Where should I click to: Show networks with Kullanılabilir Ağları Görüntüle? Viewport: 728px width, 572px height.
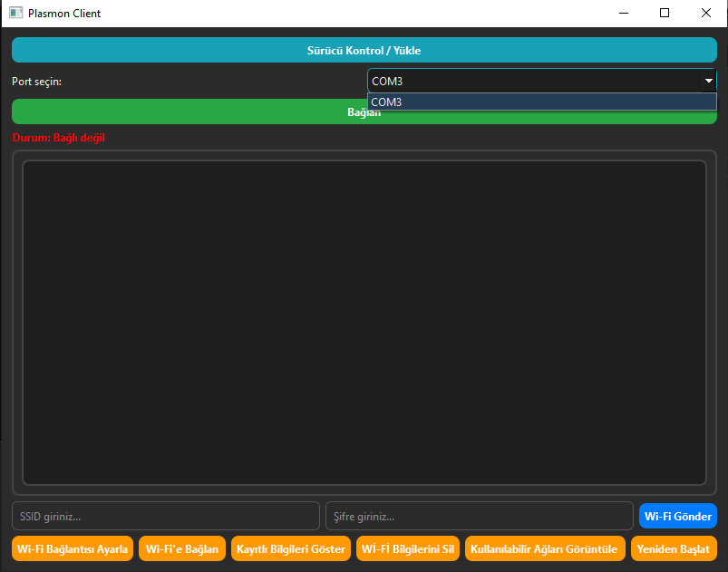point(545,549)
